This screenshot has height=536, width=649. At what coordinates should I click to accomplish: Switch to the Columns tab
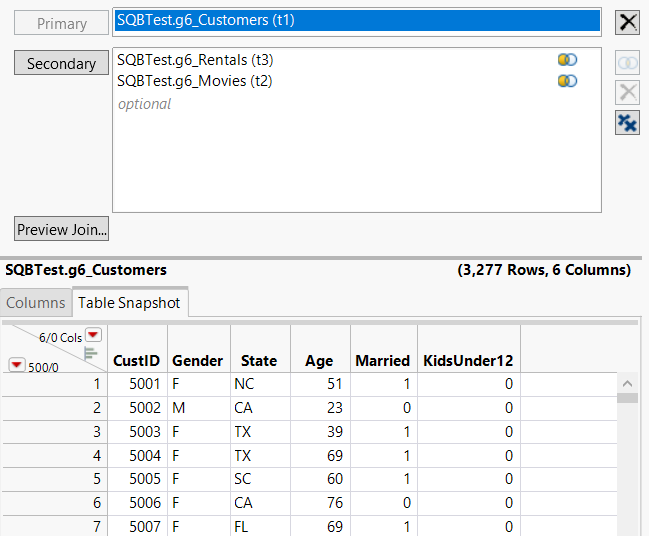click(x=36, y=302)
